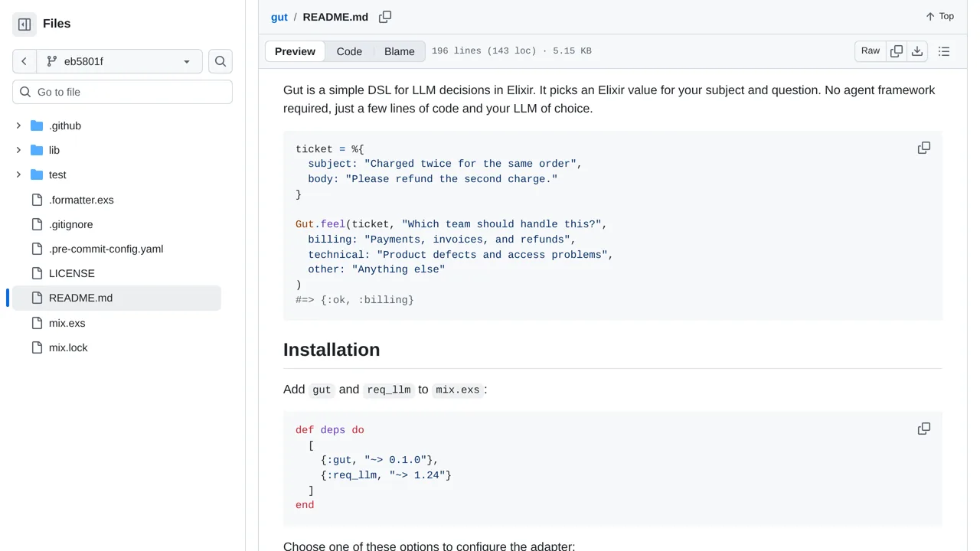The width and height of the screenshot is (980, 551).
Task: Open the LICENSE file
Action: point(72,273)
